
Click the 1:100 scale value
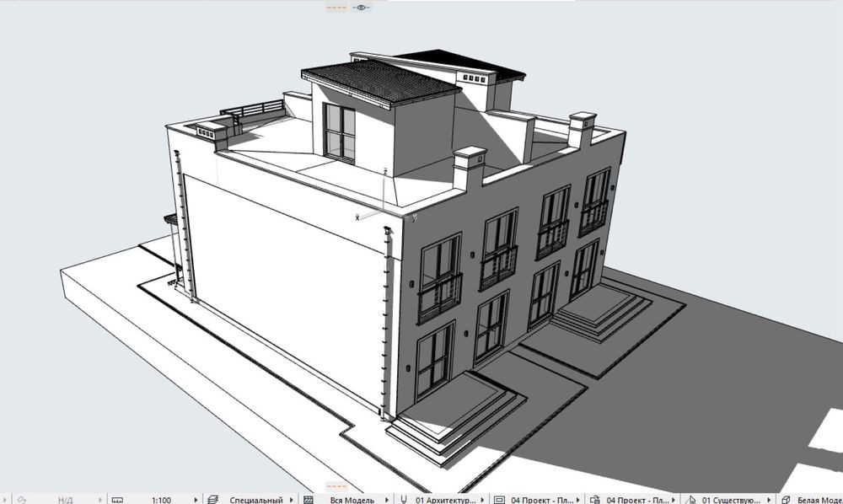coord(161,499)
